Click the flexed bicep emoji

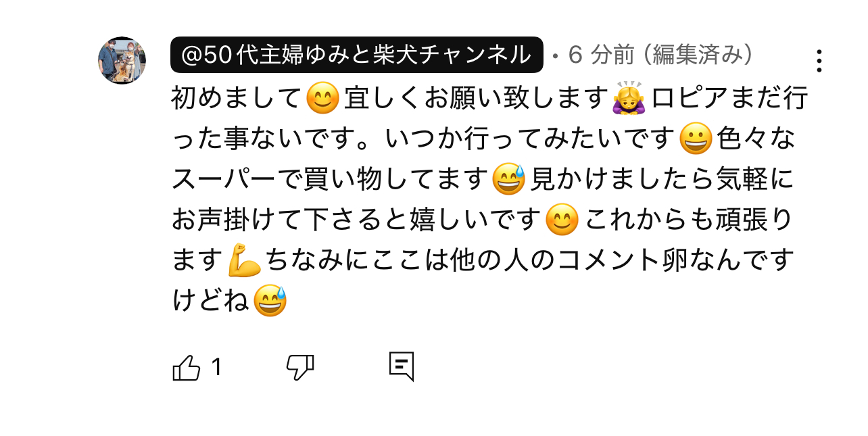[244, 260]
